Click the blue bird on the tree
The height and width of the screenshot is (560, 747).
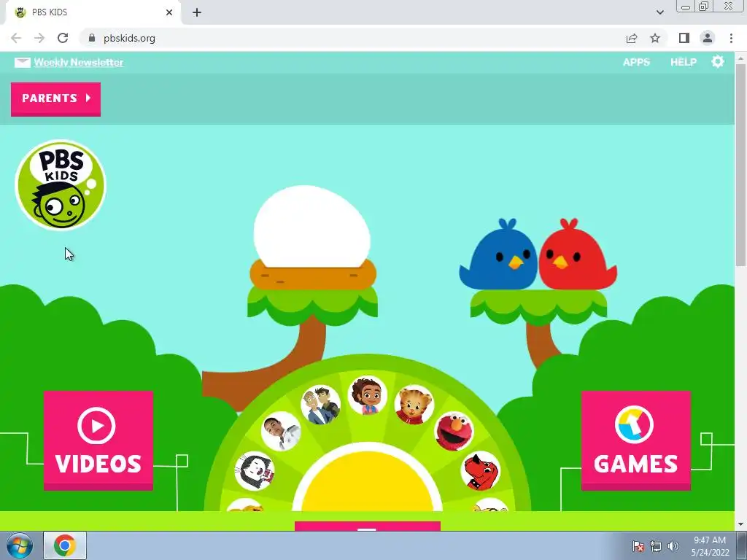pyautogui.click(x=498, y=254)
